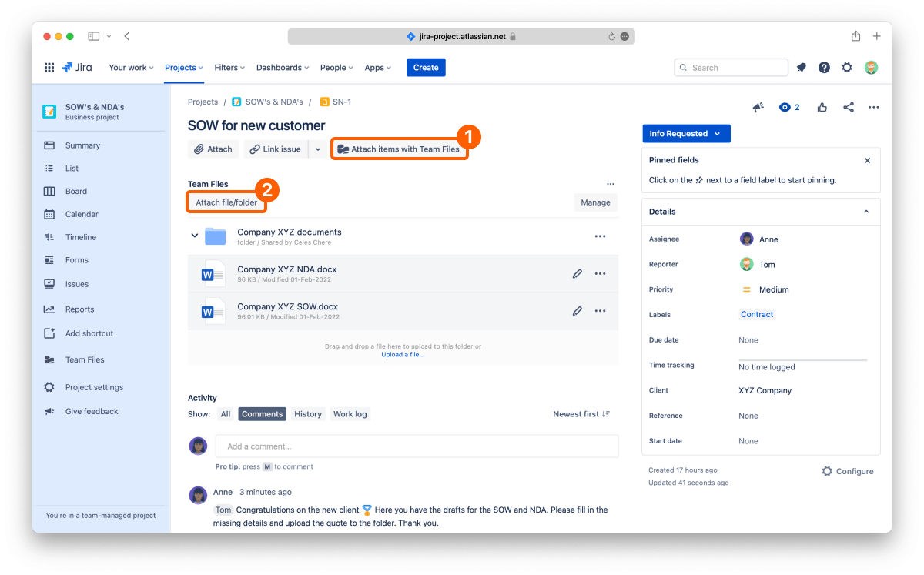
Task: Open the issue actions three-dot menu
Action: tap(874, 108)
